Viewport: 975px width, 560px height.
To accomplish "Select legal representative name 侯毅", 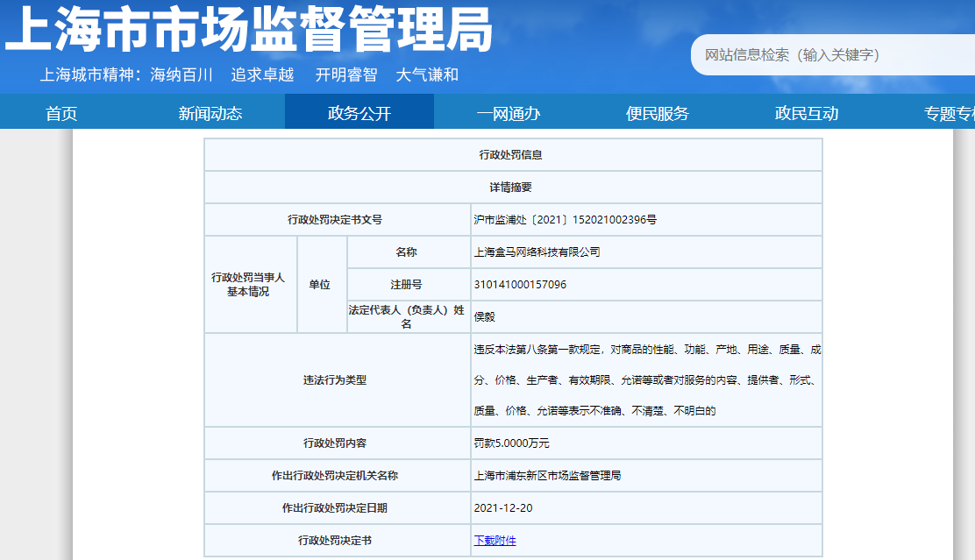I will pos(484,316).
